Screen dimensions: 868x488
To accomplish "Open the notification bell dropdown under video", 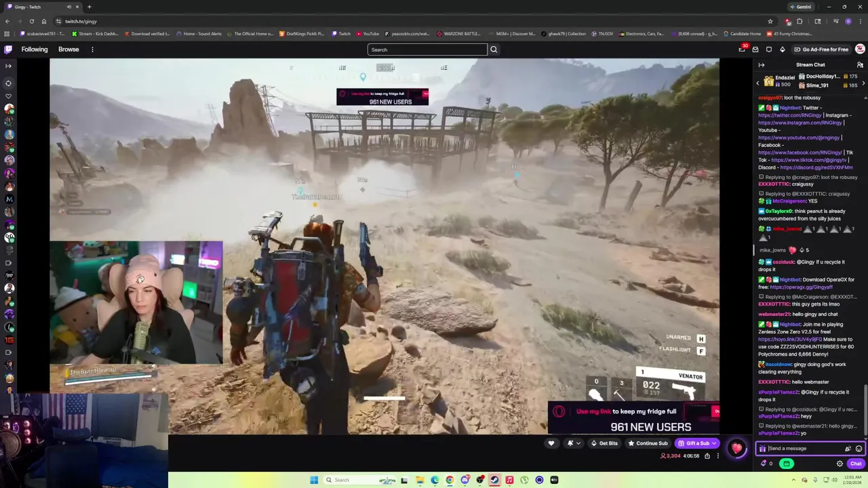I will [x=574, y=443].
